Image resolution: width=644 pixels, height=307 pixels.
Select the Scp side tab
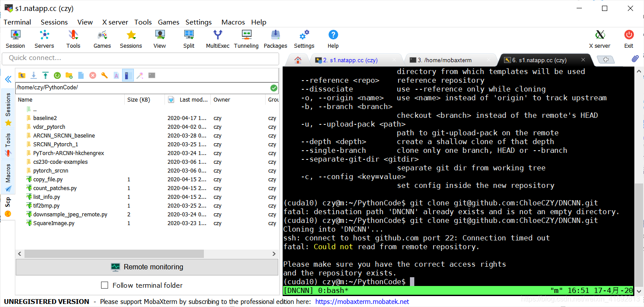coord(8,207)
